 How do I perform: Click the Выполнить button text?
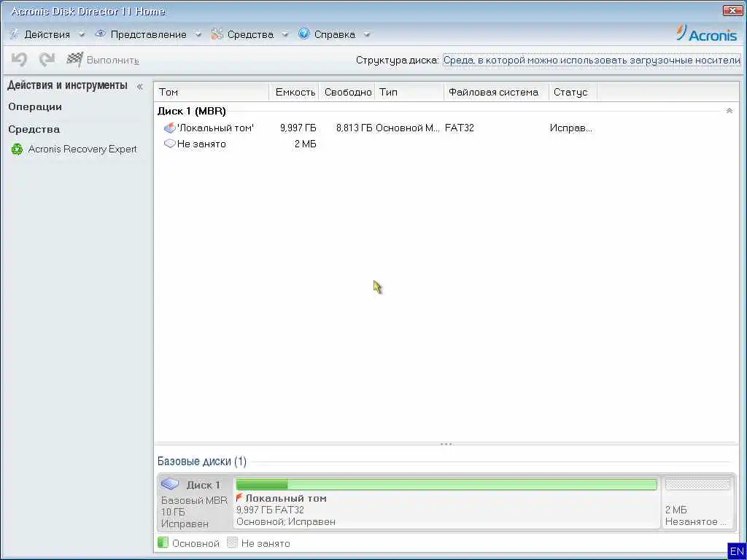pos(112,61)
